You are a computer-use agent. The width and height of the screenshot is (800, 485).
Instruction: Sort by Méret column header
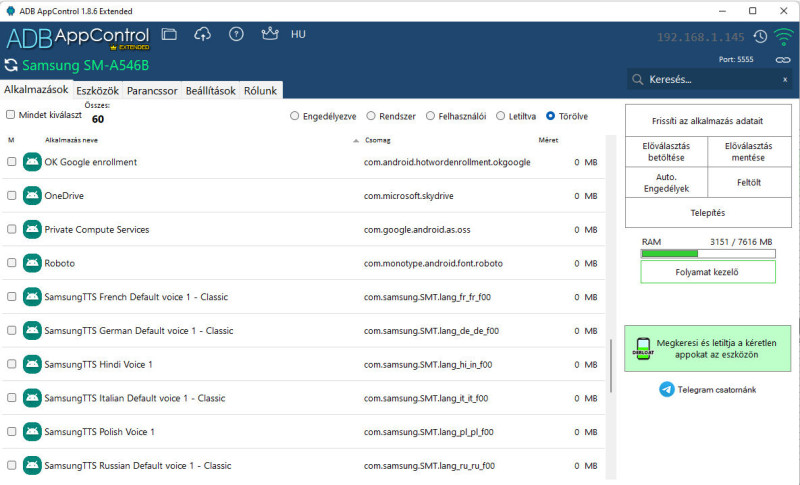[x=548, y=140]
